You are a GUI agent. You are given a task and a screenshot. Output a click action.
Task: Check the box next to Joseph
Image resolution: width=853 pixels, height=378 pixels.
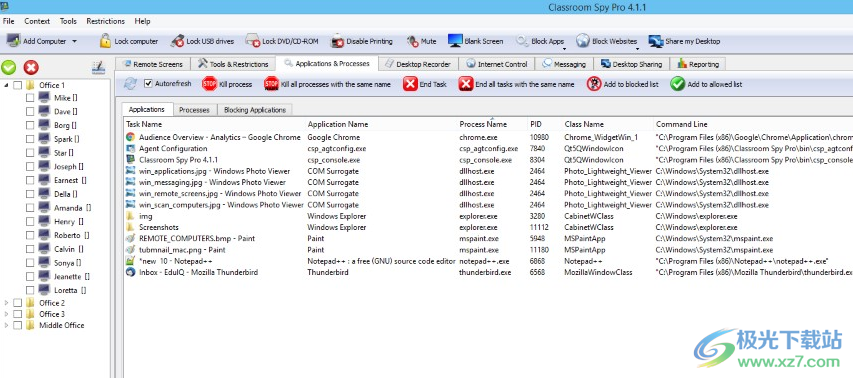[x=30, y=166]
